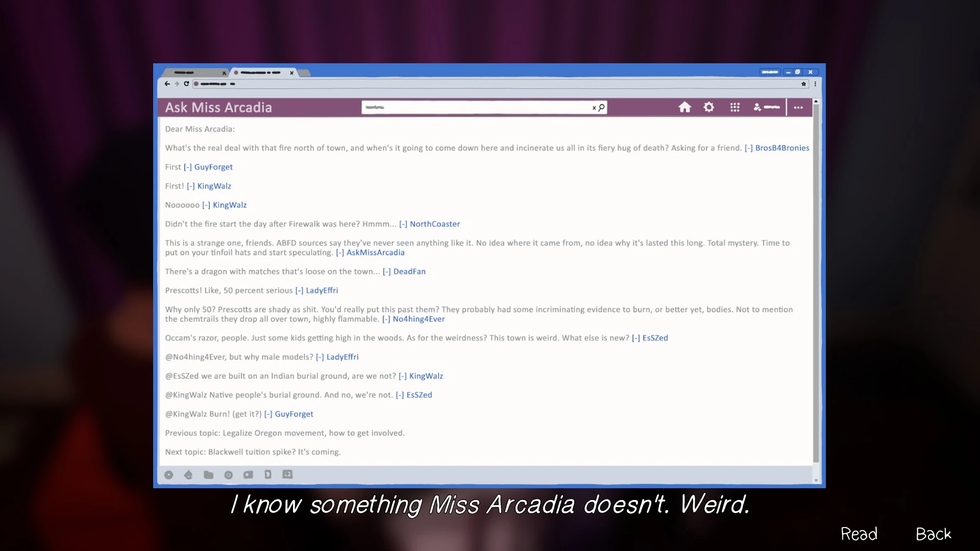This screenshot has height=551, width=980.
Task: Collapse DeadFan's comment using [-] toggle
Action: 386,271
